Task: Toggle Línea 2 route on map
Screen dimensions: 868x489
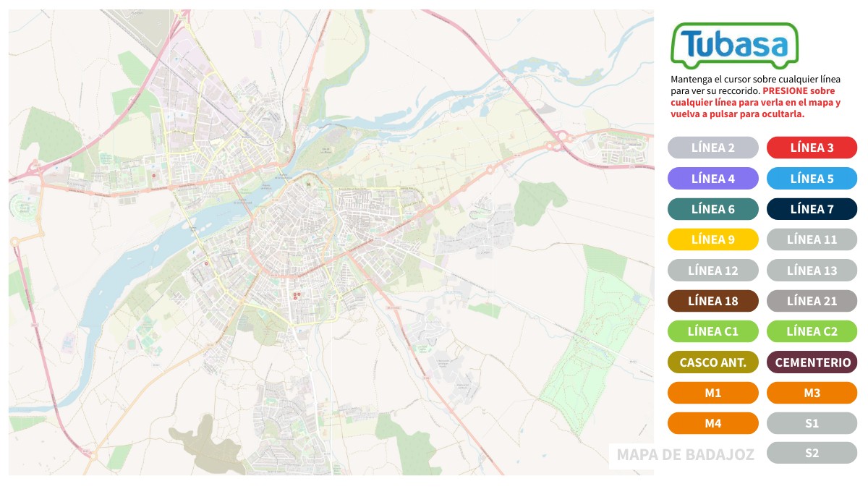Action: coord(712,148)
